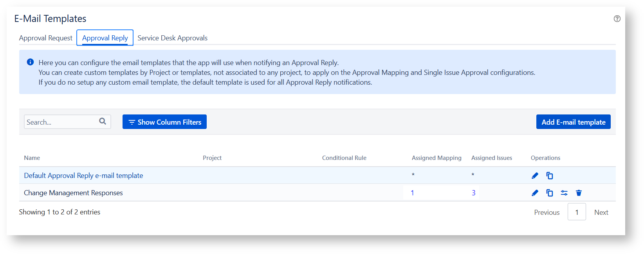Go to the Next page
The height and width of the screenshot is (254, 644).
point(601,212)
